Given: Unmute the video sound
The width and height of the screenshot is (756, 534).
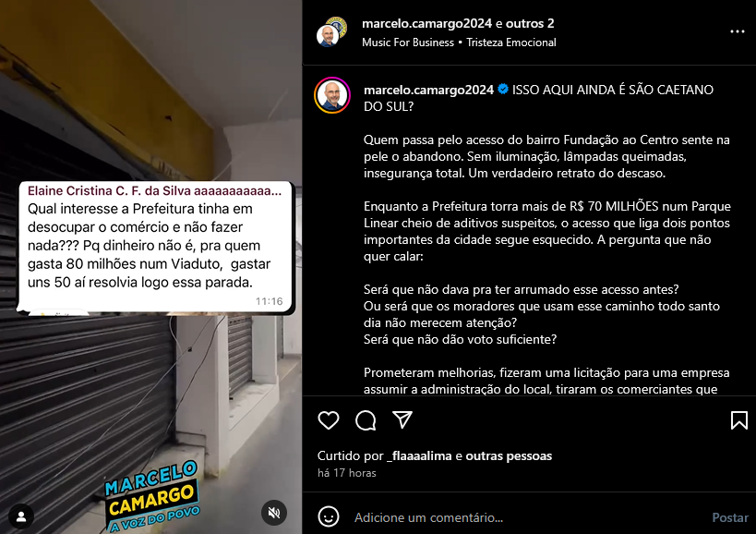Looking at the screenshot, I should (x=274, y=513).
